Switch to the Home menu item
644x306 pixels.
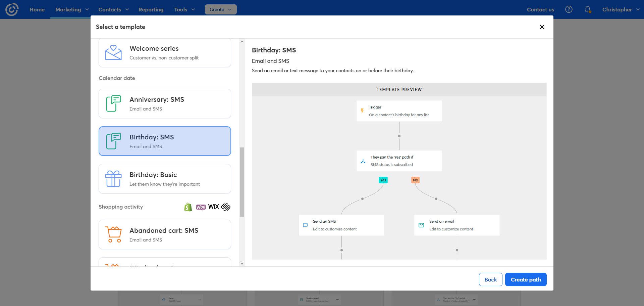pyautogui.click(x=37, y=9)
